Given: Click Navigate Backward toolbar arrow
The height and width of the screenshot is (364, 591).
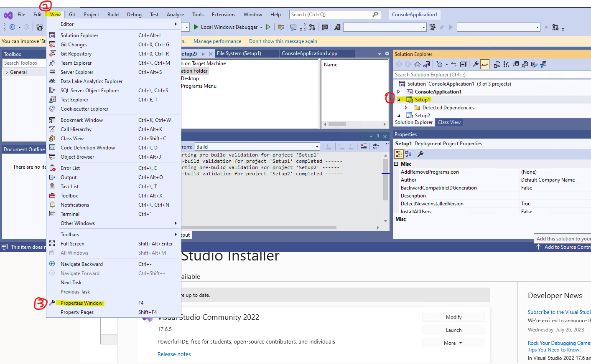Looking at the screenshot, I should pos(13,27).
